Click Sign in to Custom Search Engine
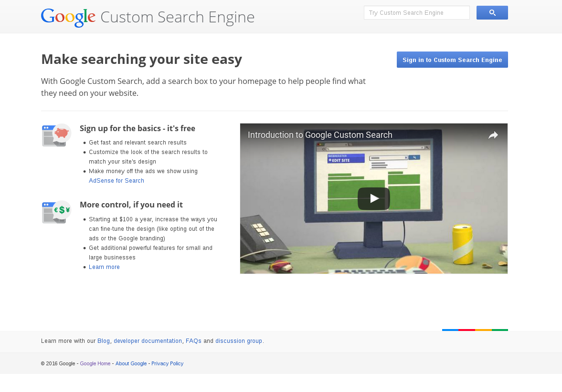 (x=452, y=60)
